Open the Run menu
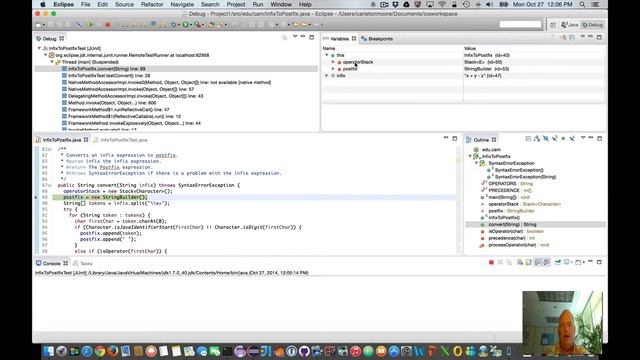Viewport: 640px width, 360px height. tap(258, 4)
